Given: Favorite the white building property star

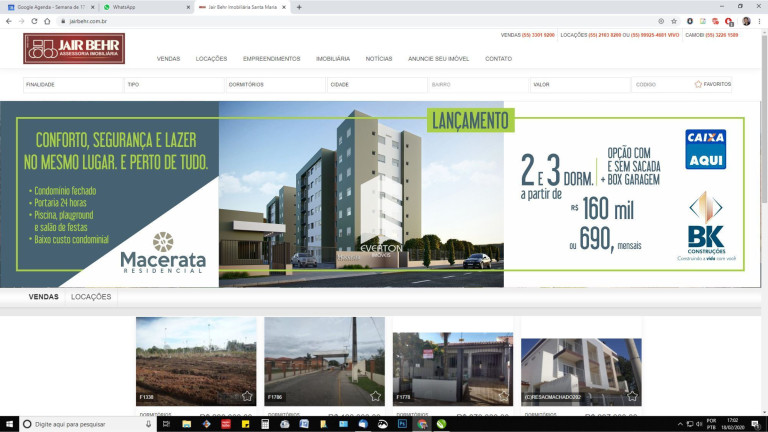Looking at the screenshot, I should click(x=632, y=396).
